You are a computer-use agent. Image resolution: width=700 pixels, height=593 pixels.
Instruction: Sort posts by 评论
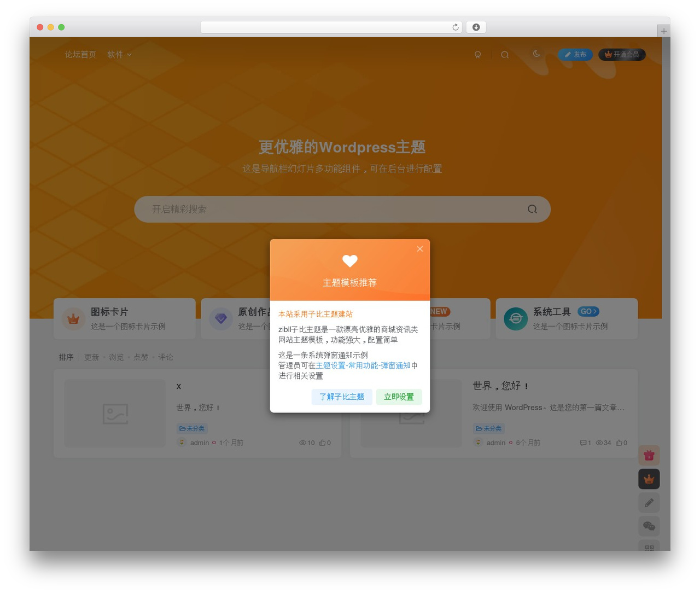pos(166,357)
